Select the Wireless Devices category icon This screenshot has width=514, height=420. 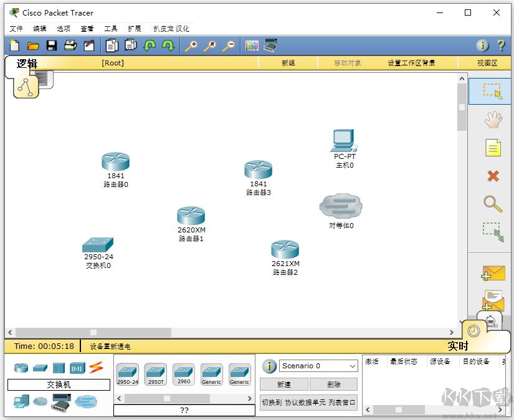tap(78, 368)
